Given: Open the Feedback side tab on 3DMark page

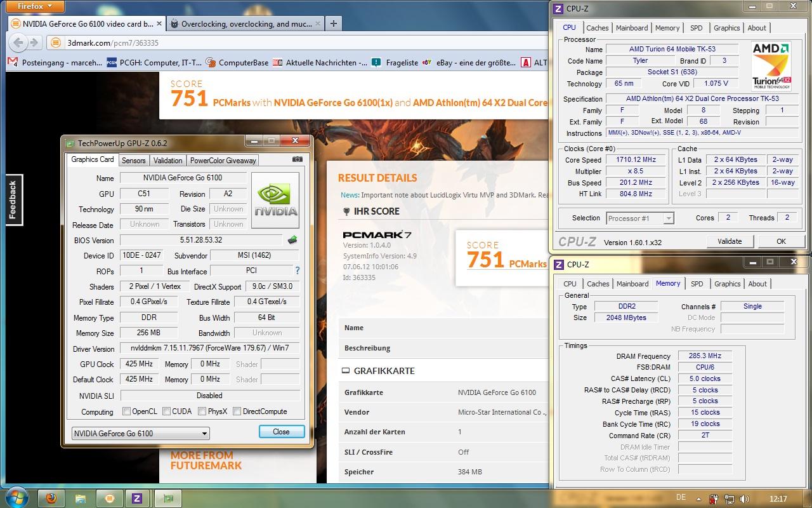Looking at the screenshot, I should click(13, 199).
